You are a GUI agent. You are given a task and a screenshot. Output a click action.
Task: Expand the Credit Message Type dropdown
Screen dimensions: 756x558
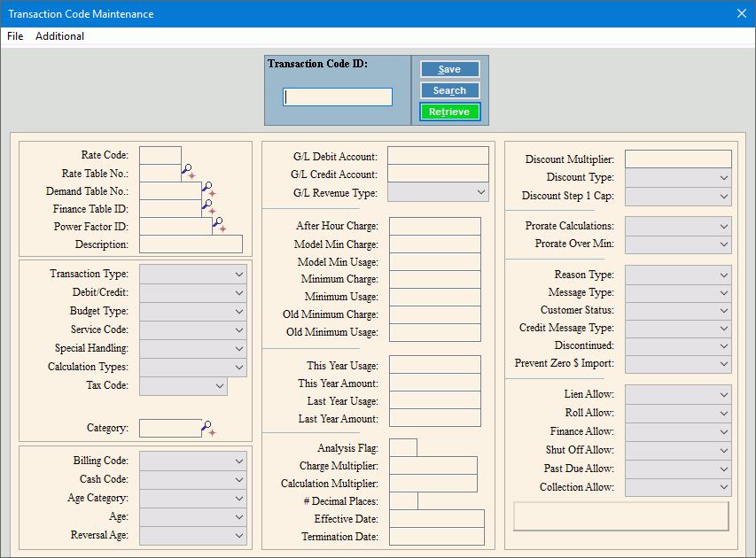point(678,328)
